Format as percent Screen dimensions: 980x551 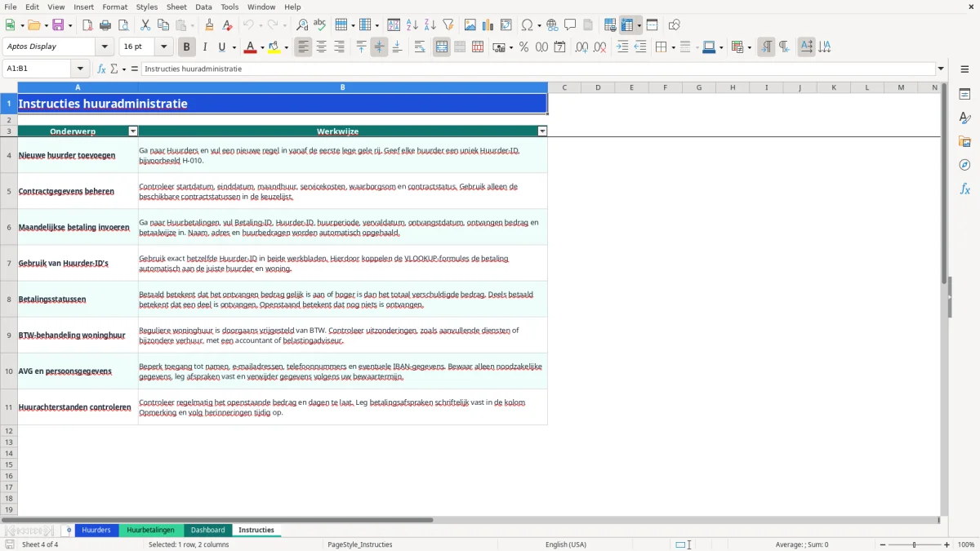pos(523,47)
